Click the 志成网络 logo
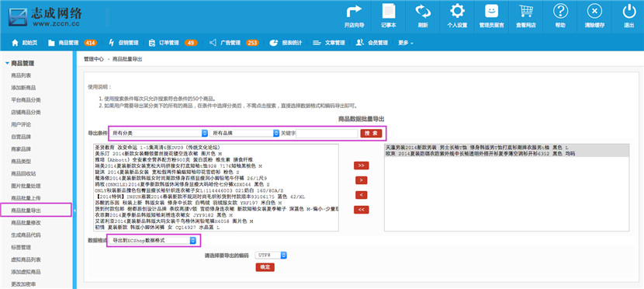This screenshot has height=289, width=644. pyautogui.click(x=45, y=16)
